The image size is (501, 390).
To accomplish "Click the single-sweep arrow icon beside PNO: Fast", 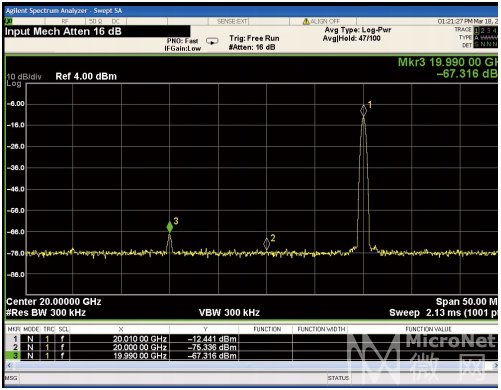I will coord(212,41).
